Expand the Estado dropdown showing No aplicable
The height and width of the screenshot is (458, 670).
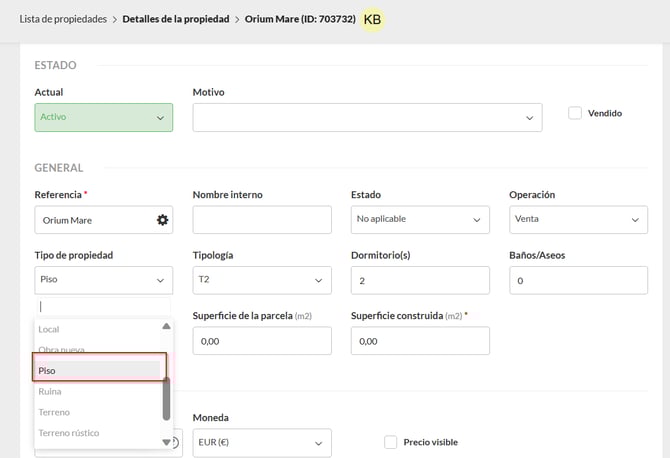[x=420, y=219]
